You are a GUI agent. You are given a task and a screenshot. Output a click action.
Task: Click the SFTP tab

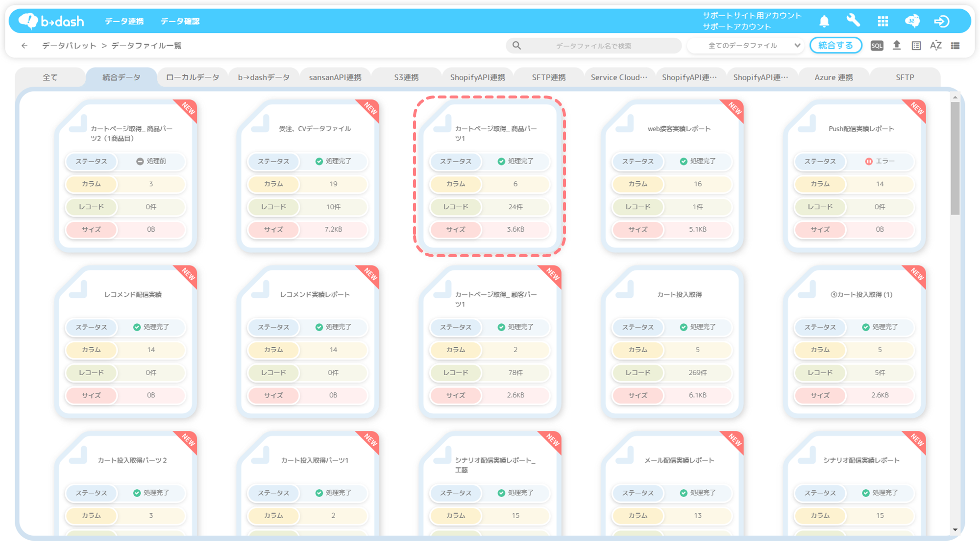905,77
